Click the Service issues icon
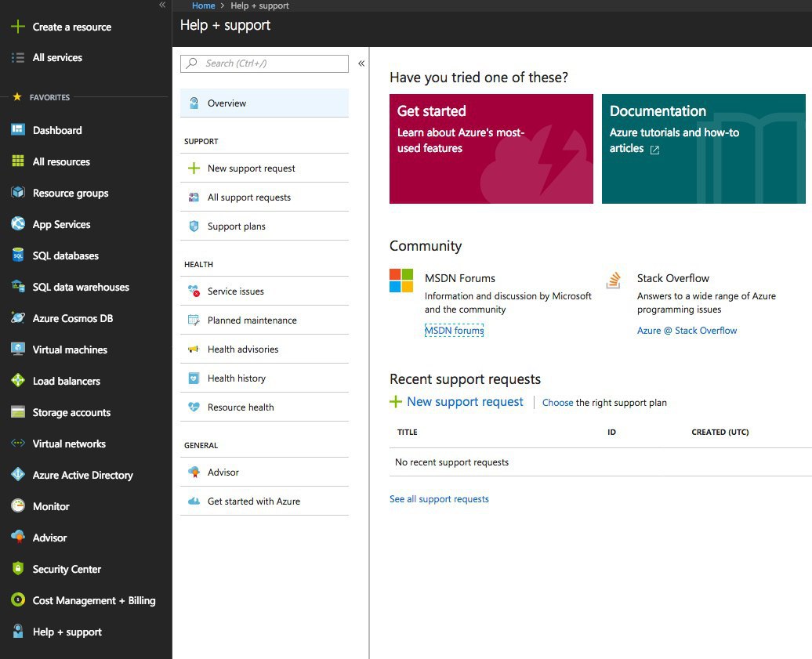Viewport: 812px width, 659px height. tap(194, 291)
